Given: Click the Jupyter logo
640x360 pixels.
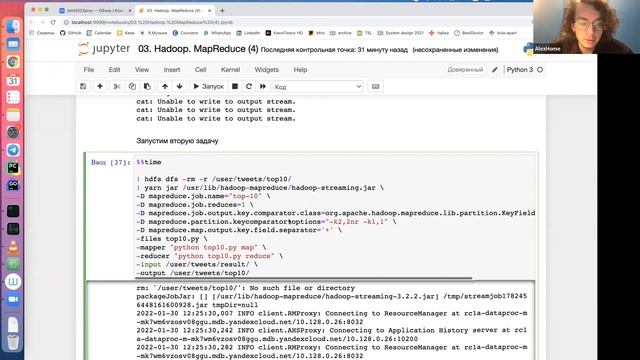Looking at the screenshot, I should click(104, 49).
